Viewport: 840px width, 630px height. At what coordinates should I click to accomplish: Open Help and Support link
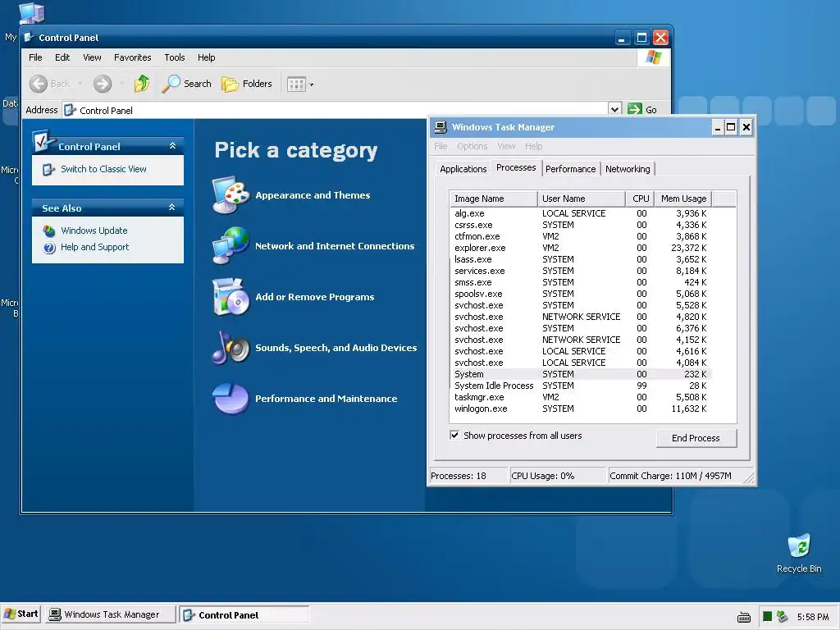pos(95,247)
